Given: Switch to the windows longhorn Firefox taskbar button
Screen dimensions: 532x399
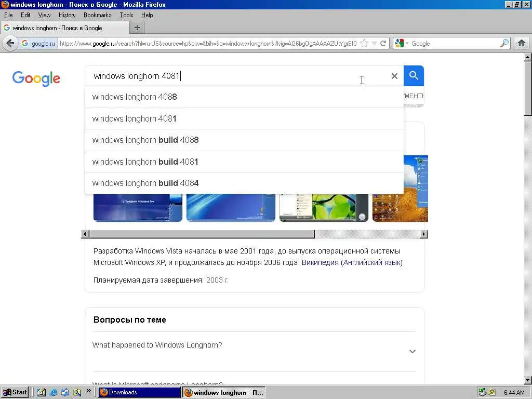Looking at the screenshot, I should tap(223, 392).
